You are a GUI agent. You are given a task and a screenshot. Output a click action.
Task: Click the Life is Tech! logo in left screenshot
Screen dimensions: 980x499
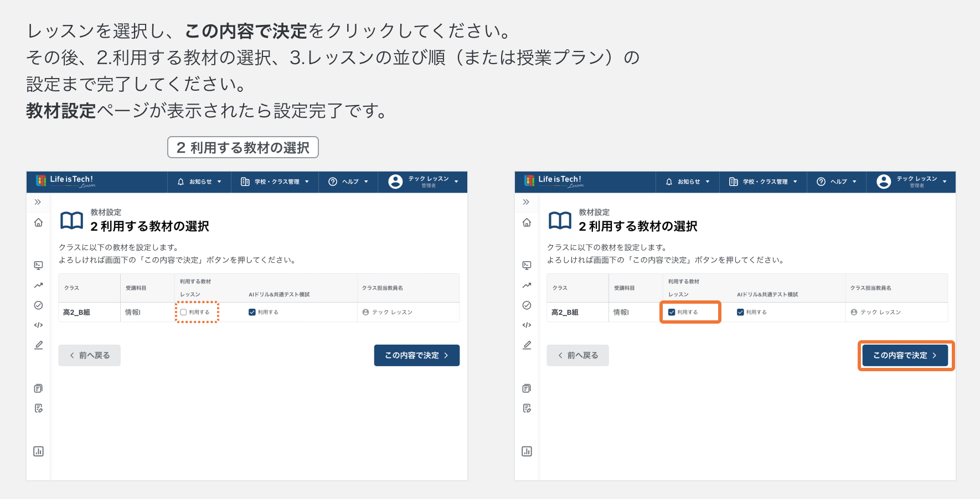tap(65, 181)
